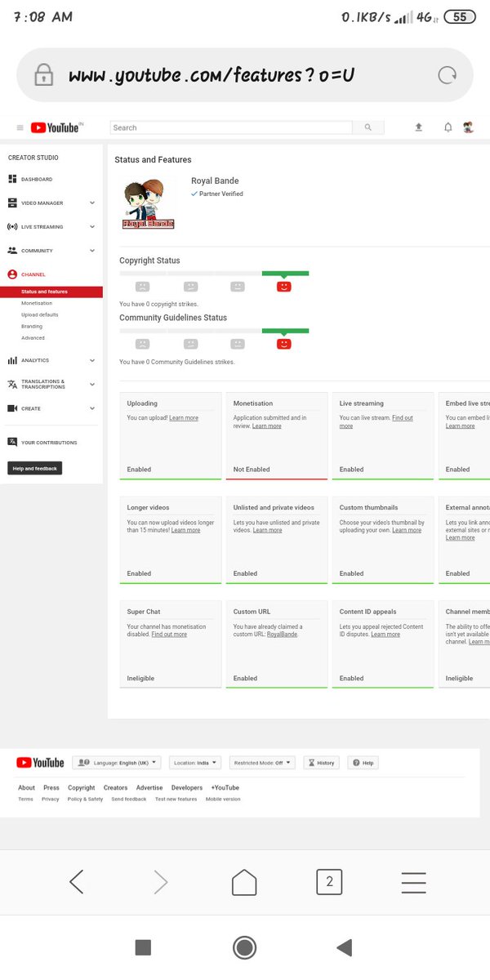Screen dimensions: 490x980
Task: Open the browser menu lines icon
Action: 414,882
